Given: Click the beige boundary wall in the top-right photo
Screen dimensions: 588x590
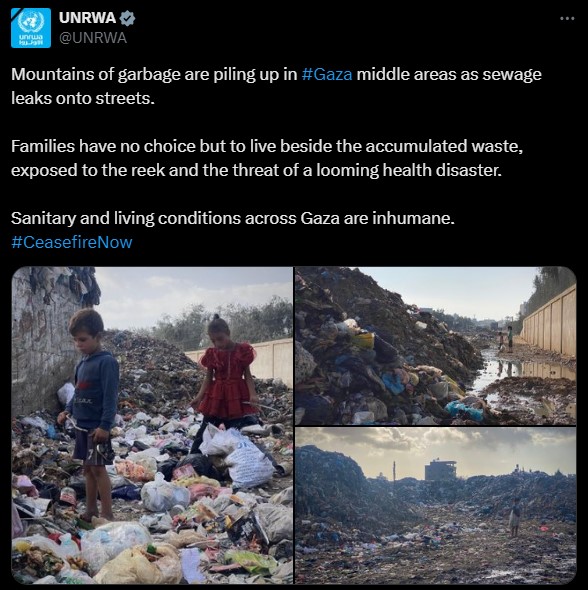Looking at the screenshot, I should tap(549, 325).
